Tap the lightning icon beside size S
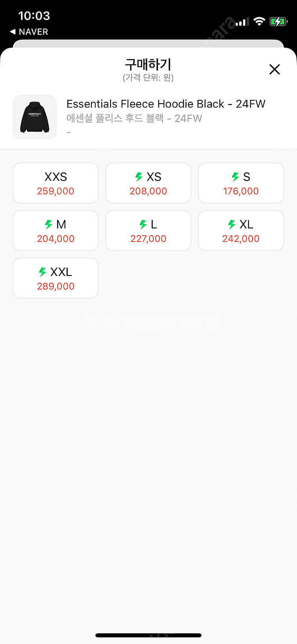Image resolution: width=297 pixels, height=644 pixels. tap(236, 177)
